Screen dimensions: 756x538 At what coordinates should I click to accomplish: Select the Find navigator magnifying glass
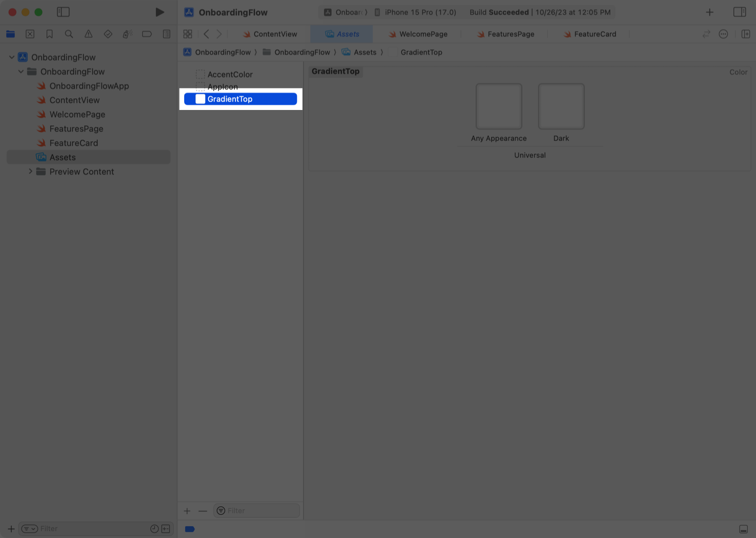(69, 34)
